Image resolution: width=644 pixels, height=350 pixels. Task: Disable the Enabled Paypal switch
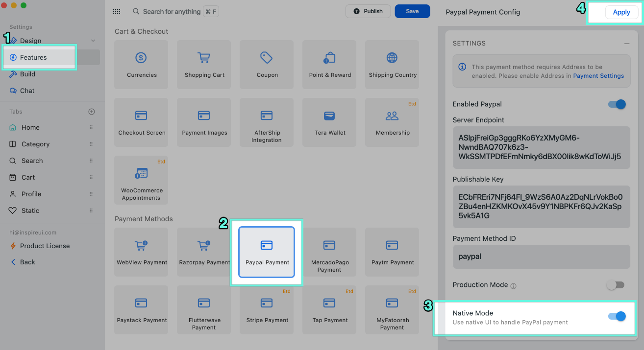click(617, 104)
